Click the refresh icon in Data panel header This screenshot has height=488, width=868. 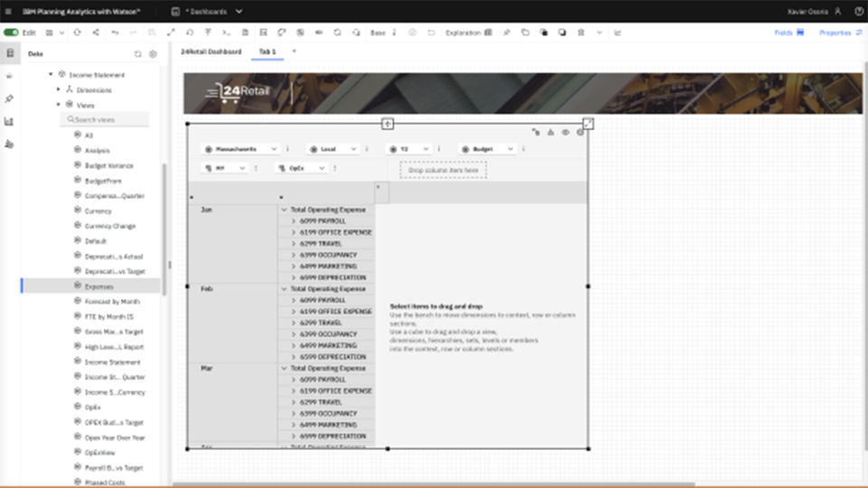pyautogui.click(x=137, y=53)
